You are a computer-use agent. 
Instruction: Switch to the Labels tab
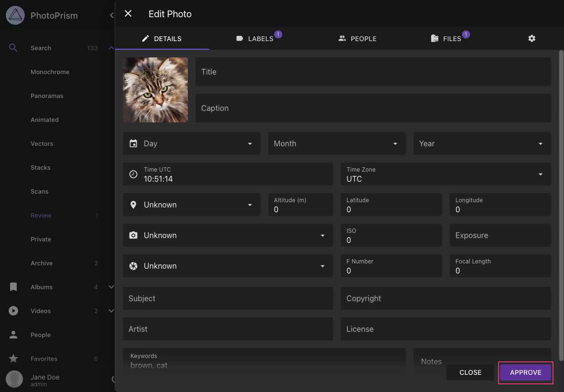261,38
